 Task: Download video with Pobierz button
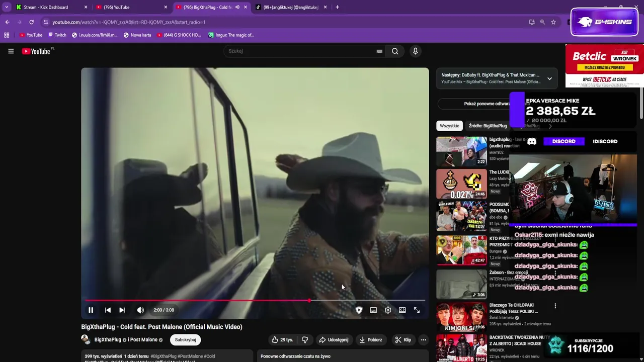click(370, 340)
